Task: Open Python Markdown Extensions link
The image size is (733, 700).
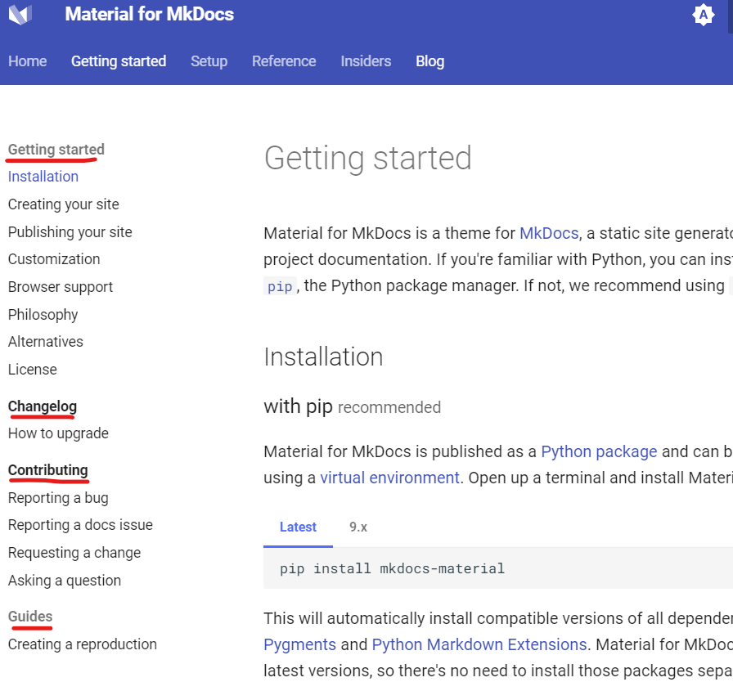Action: pyautogui.click(x=479, y=644)
